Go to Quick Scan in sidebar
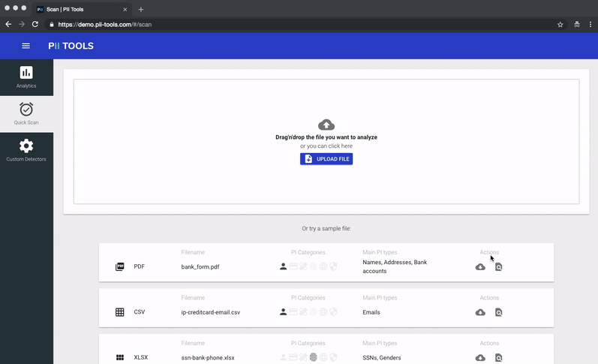This screenshot has width=598, height=364. (x=26, y=113)
